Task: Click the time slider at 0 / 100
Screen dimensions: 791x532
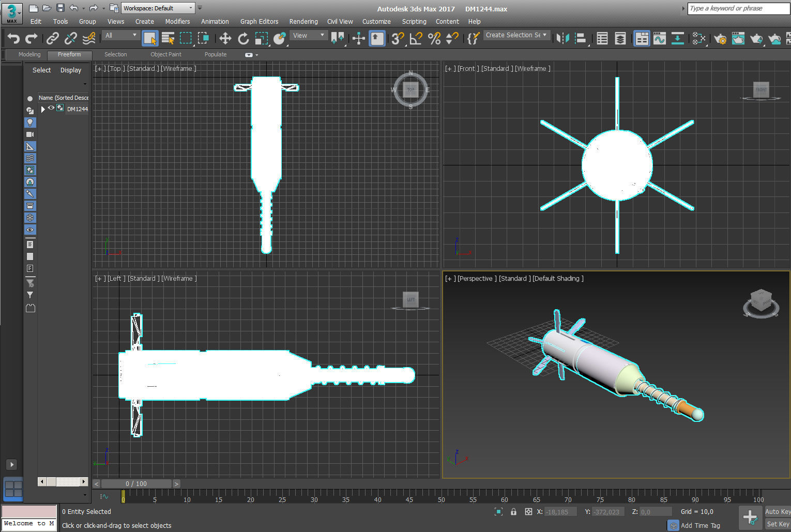Action: click(x=136, y=484)
